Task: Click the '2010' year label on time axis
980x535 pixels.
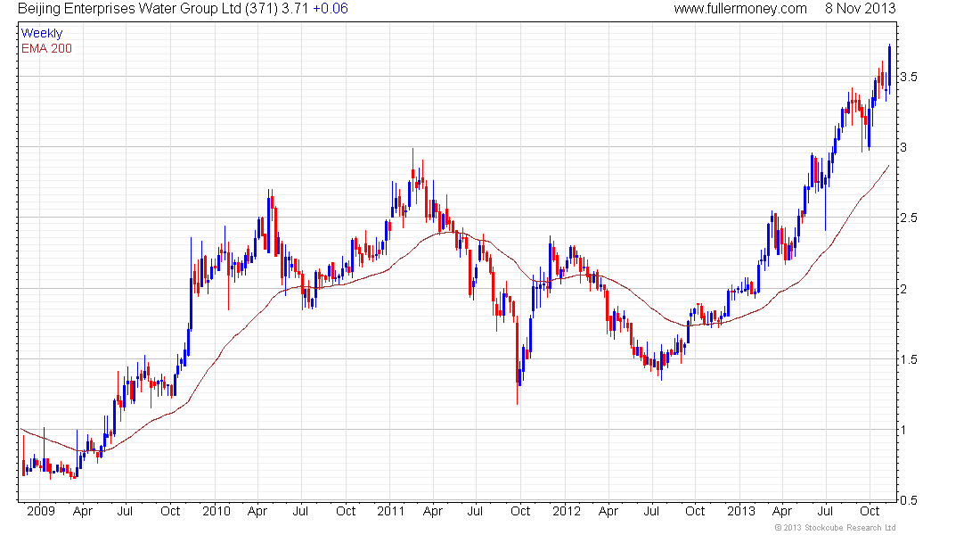Action: tap(216, 511)
